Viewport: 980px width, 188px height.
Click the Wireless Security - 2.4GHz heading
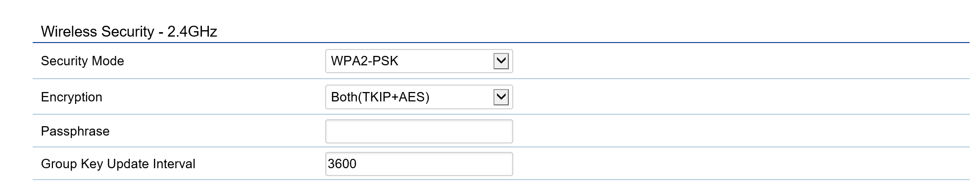coord(129,32)
